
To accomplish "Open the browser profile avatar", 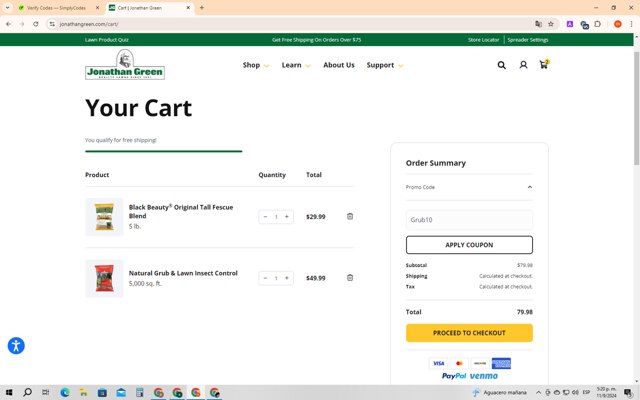I will coord(618,24).
